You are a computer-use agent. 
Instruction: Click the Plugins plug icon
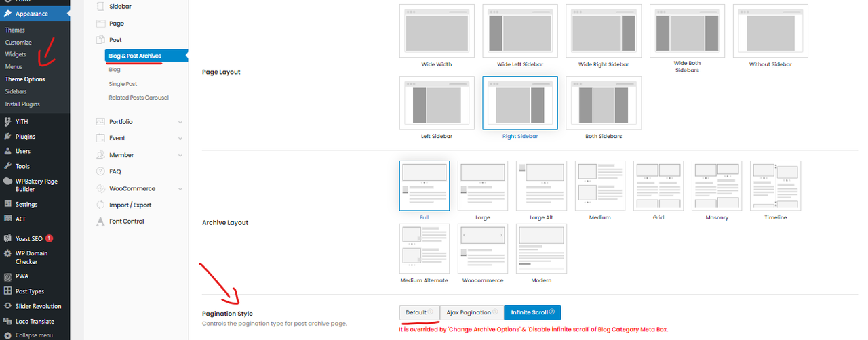point(8,137)
